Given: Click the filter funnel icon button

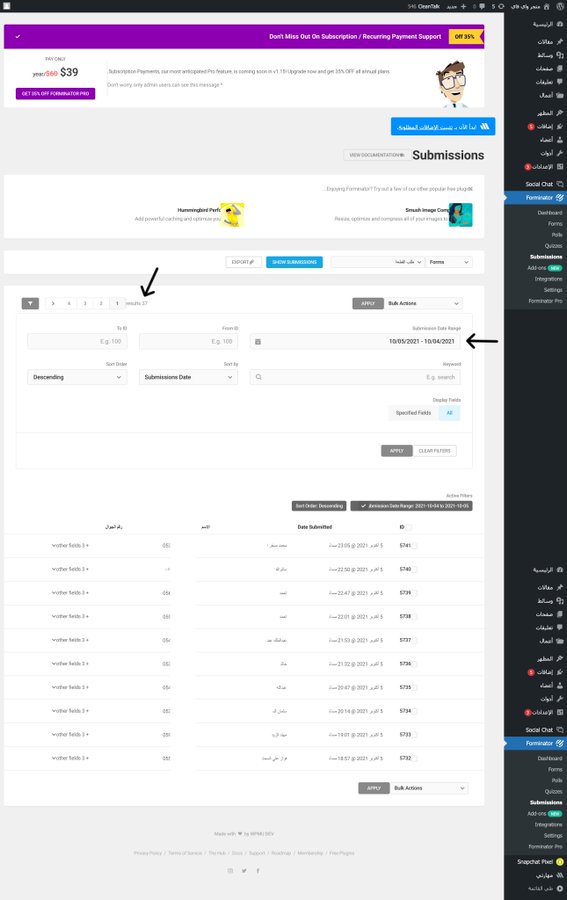Looking at the screenshot, I should pyautogui.click(x=30, y=303).
